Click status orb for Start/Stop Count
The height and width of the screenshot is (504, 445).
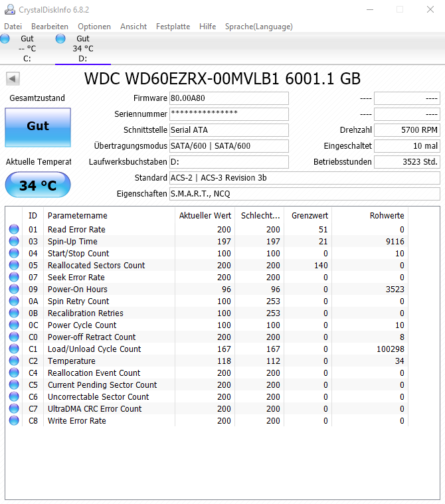[14, 253]
